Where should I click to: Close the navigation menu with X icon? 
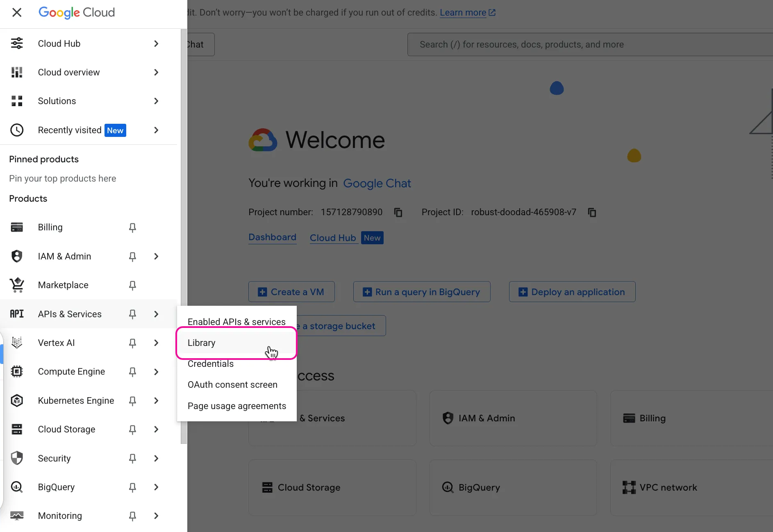17,12
